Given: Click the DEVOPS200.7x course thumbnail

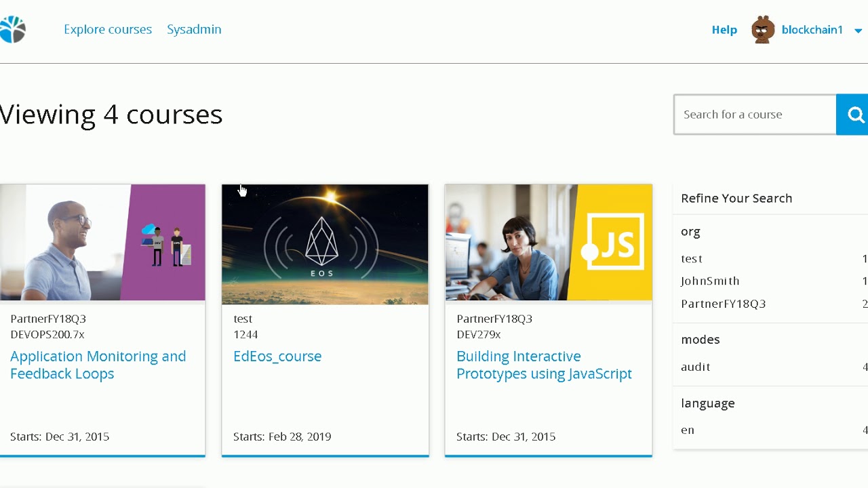Looking at the screenshot, I should click(102, 242).
